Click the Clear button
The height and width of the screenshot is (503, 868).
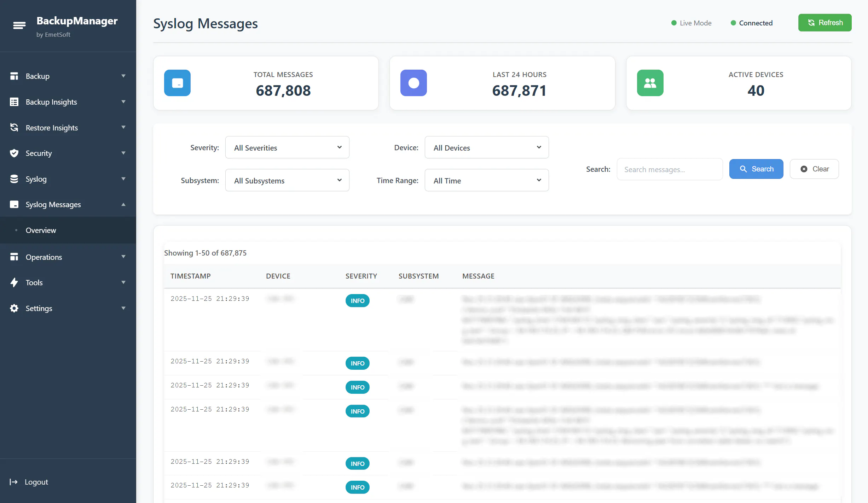tap(814, 169)
